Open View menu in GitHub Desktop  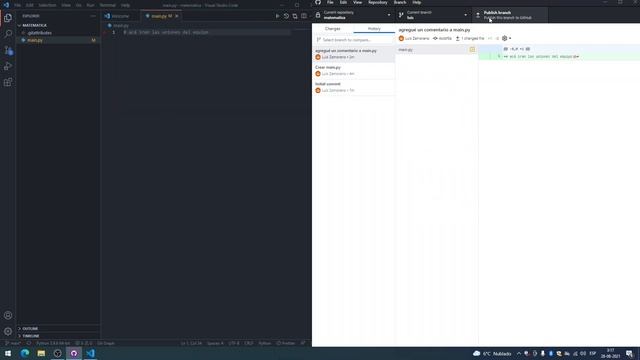[358, 2]
